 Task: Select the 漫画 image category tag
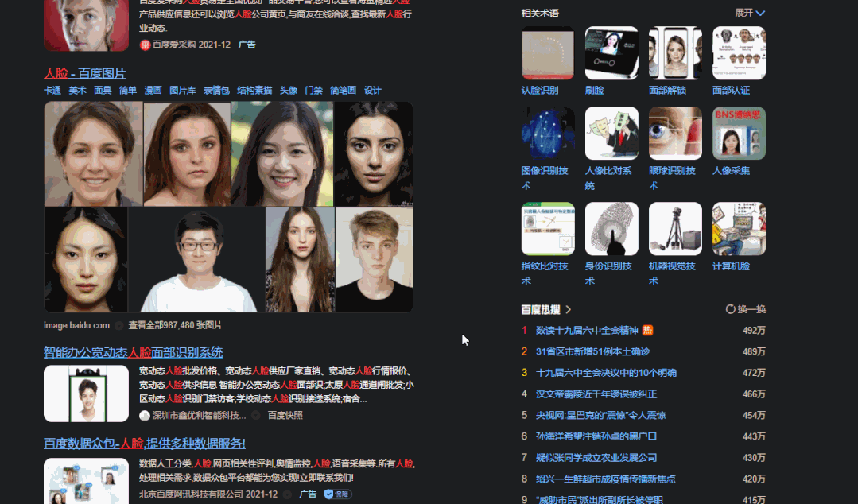[x=153, y=91]
